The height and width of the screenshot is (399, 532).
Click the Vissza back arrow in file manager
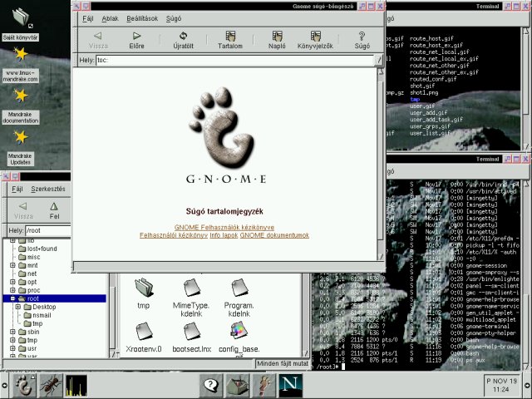tap(23, 210)
